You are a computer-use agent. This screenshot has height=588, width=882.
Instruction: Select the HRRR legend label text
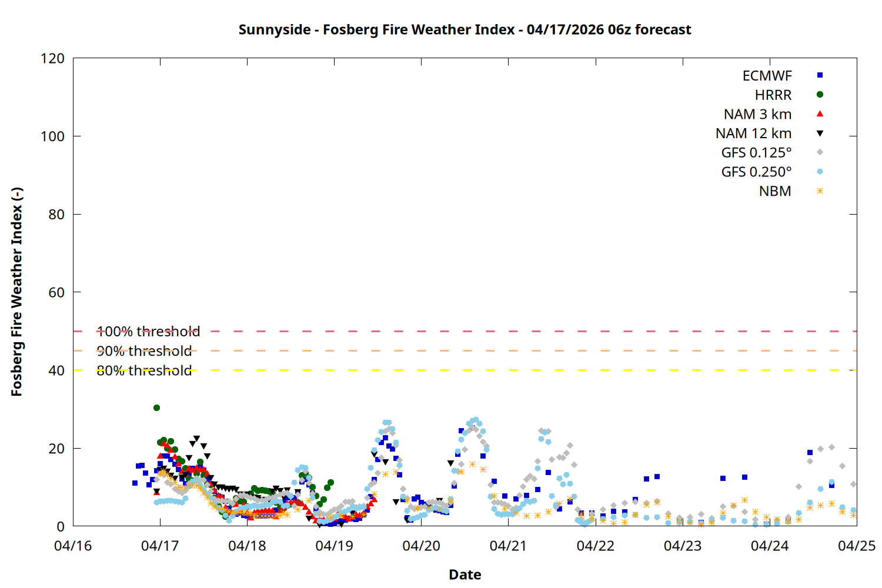(x=773, y=95)
